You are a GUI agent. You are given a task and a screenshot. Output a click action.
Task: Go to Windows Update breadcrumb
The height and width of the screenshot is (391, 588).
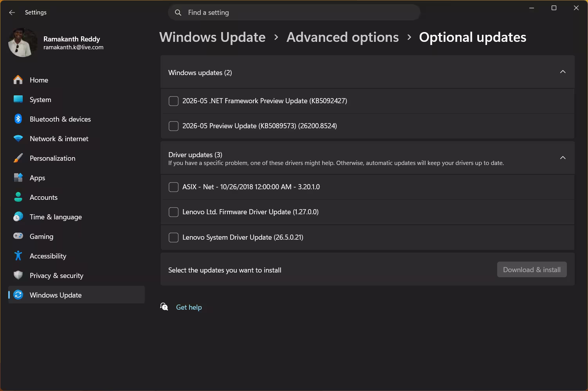coord(212,37)
